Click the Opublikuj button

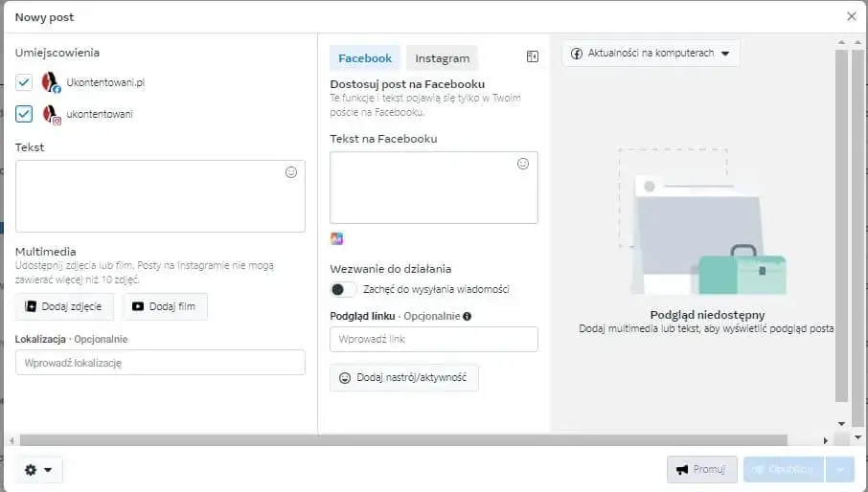[x=784, y=470]
